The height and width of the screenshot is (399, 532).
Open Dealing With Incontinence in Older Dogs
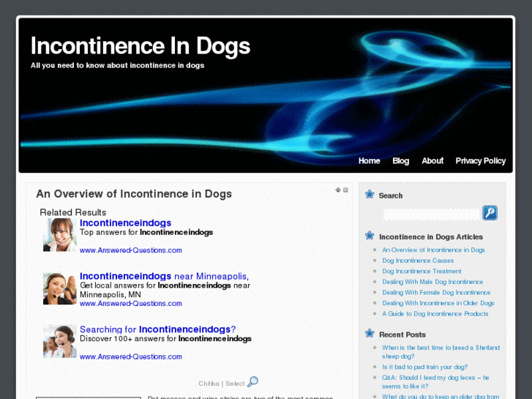pyautogui.click(x=438, y=303)
